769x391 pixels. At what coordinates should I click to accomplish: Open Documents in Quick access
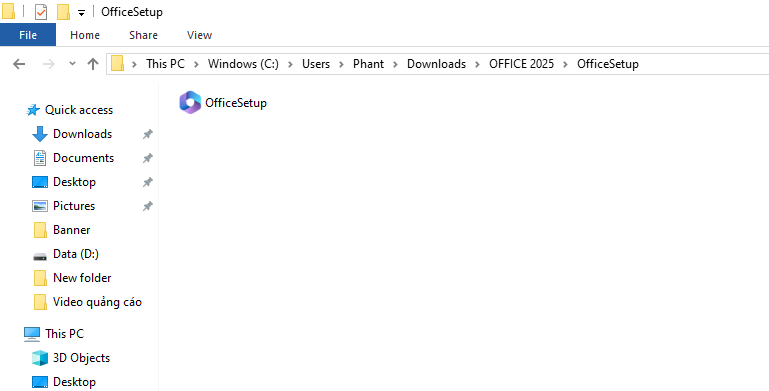[x=83, y=158]
